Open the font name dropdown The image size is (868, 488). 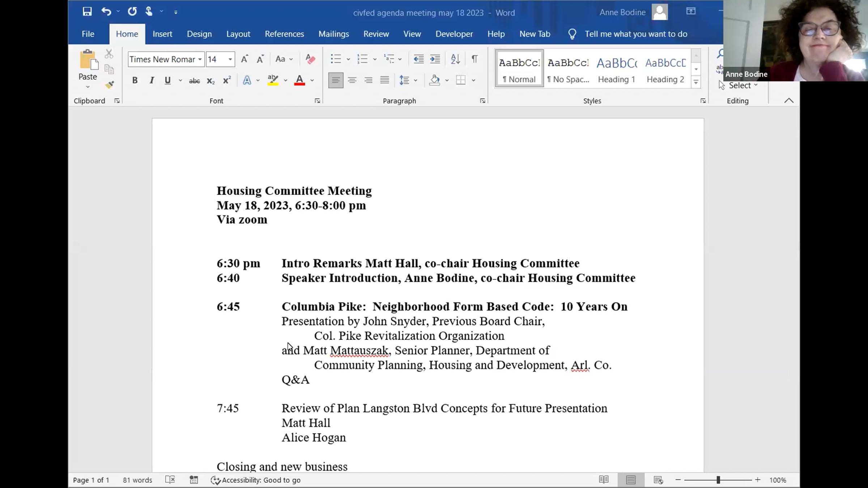200,59
